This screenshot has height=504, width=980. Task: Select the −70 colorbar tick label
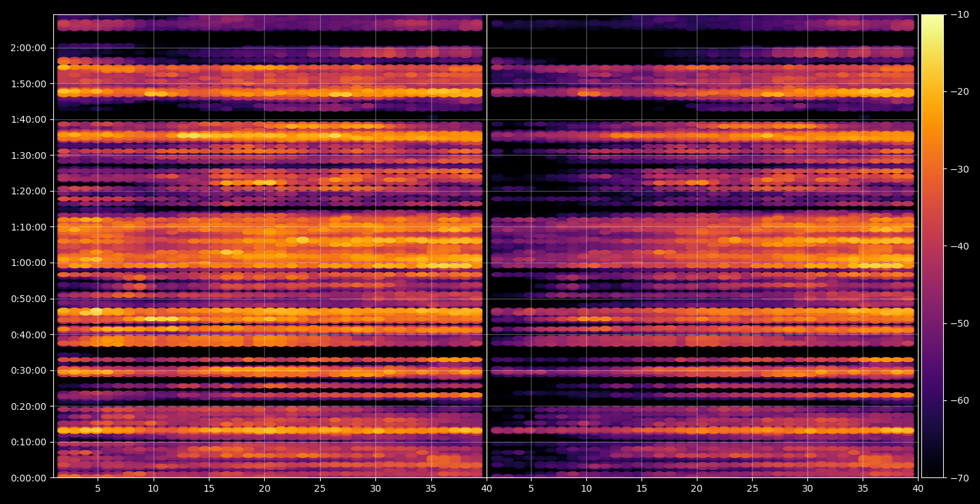click(x=959, y=478)
